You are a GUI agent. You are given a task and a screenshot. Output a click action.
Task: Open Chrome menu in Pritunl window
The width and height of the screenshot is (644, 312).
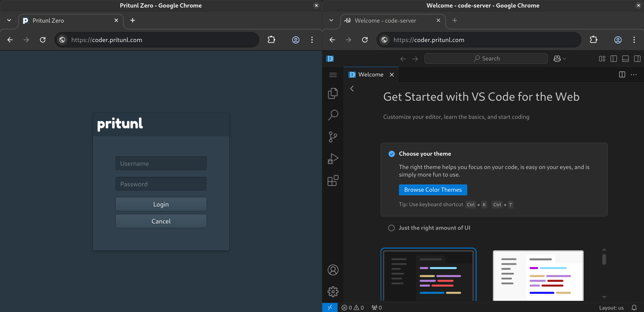point(312,40)
